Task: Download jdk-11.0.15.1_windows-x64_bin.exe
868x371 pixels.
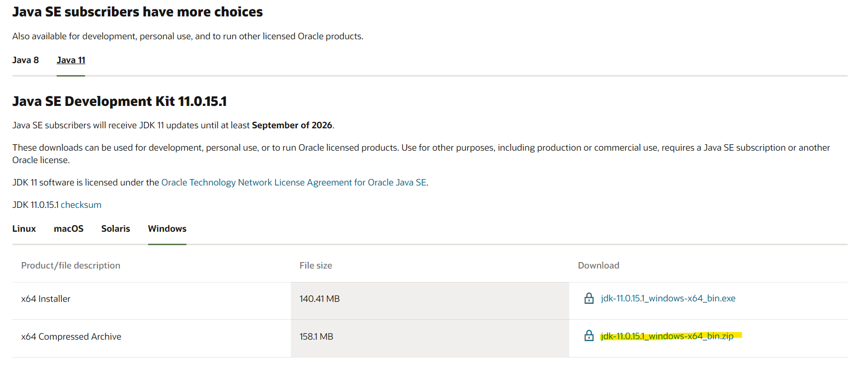Action: coord(668,298)
